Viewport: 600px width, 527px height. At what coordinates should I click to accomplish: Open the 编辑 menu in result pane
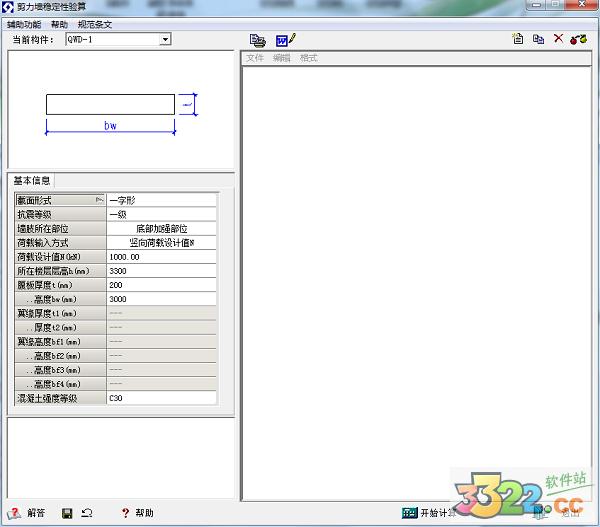click(282, 58)
